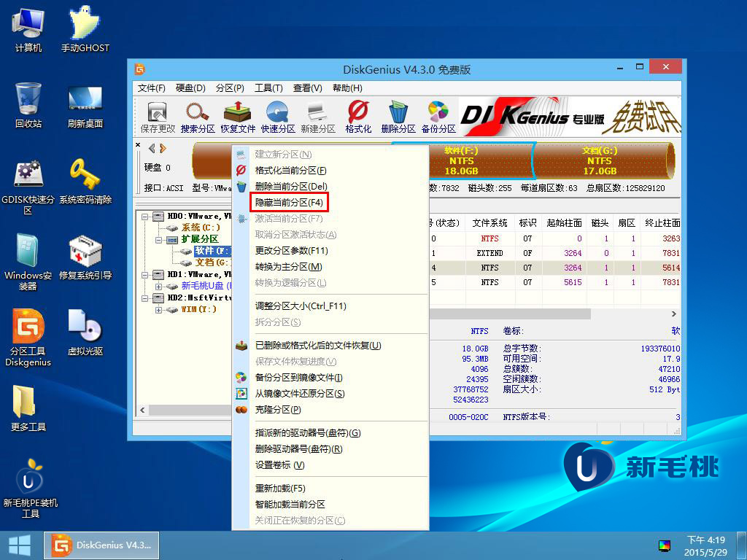
Task: Collapse the 扩展分区 tree node
Action: point(158,239)
